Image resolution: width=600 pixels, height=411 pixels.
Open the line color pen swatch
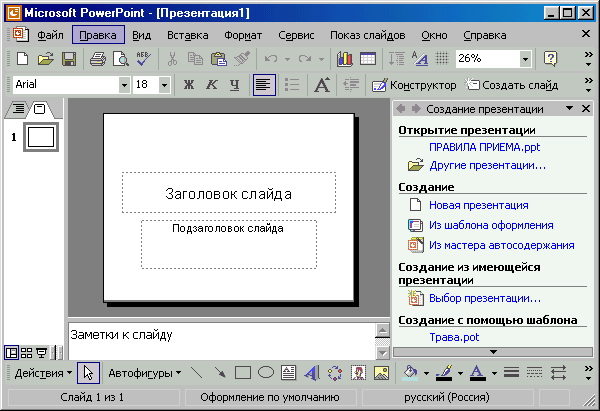pyautogui.click(x=444, y=372)
